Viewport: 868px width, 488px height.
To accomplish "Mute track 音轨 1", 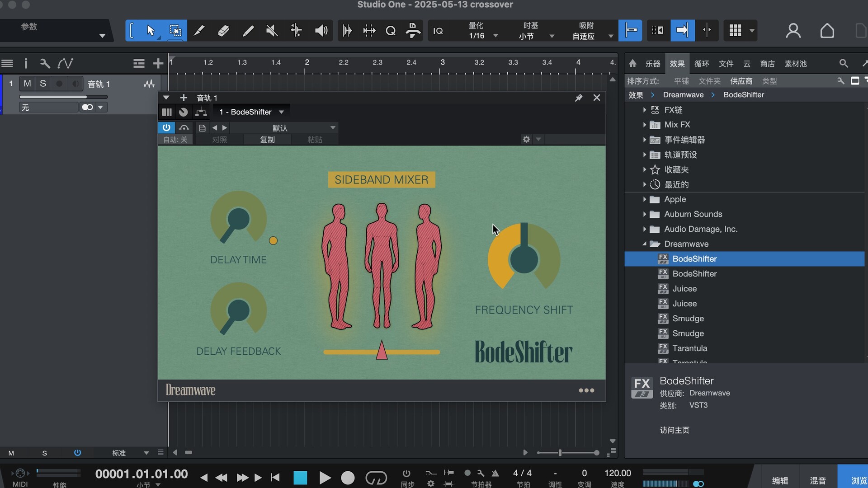I will (28, 84).
